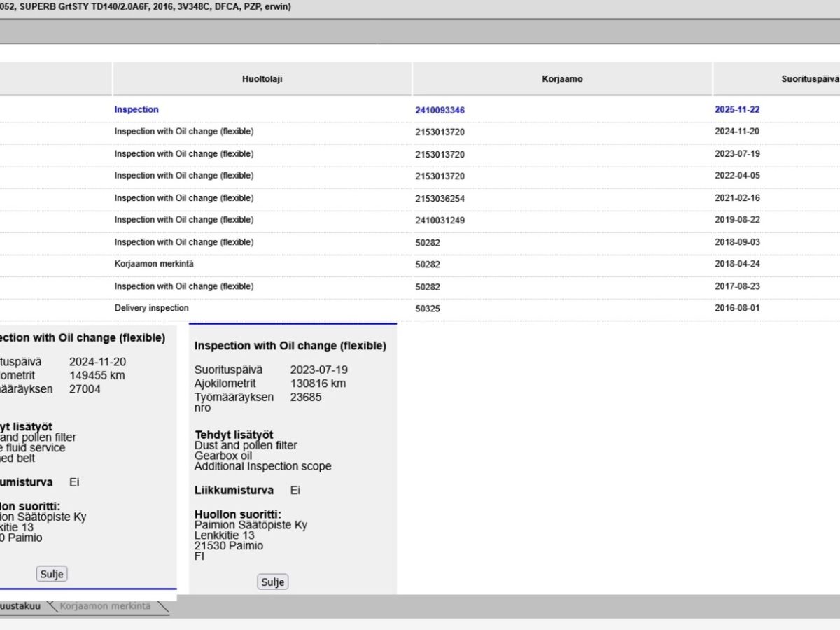Screen dimensions: 840x630
Task: Click the Korjaamo column header
Action: (562, 79)
